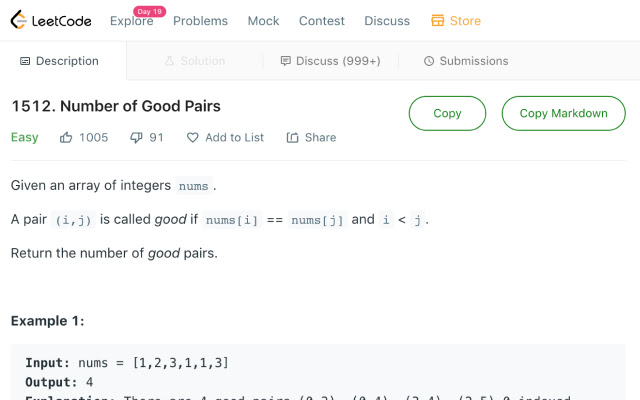640x400 pixels.
Task: Switch to the Discuss (999+) tab
Action: click(330, 61)
